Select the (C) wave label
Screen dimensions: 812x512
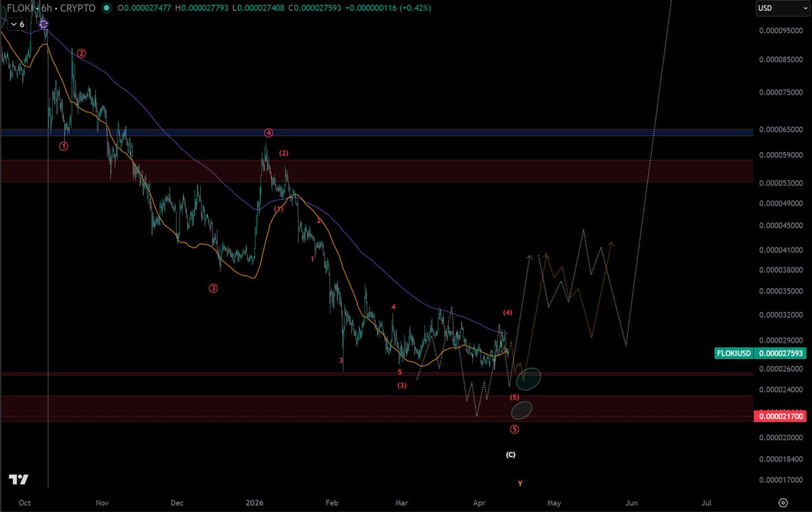click(511, 454)
